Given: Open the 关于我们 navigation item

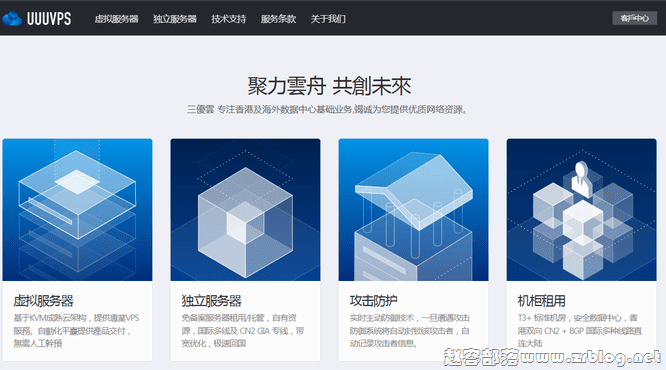Looking at the screenshot, I should [328, 19].
